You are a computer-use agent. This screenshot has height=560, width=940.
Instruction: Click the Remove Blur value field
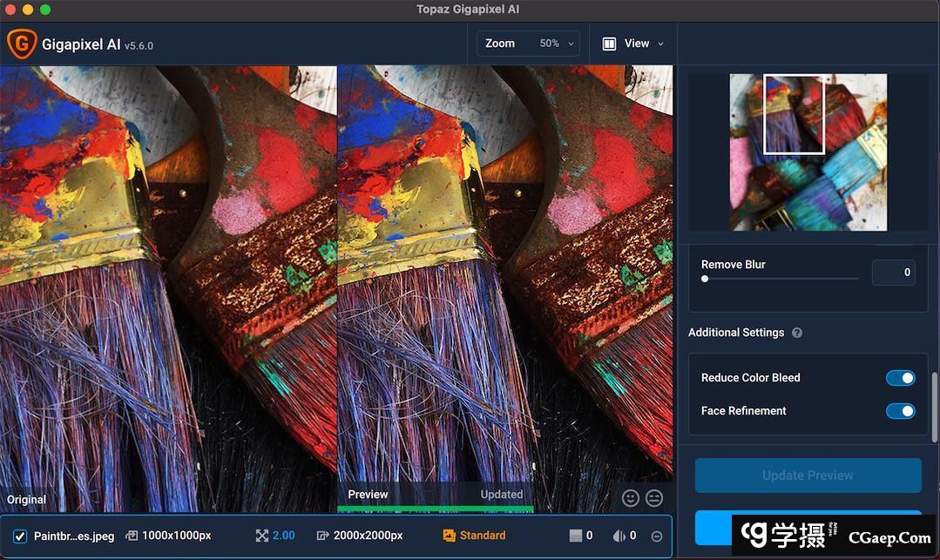click(x=893, y=273)
